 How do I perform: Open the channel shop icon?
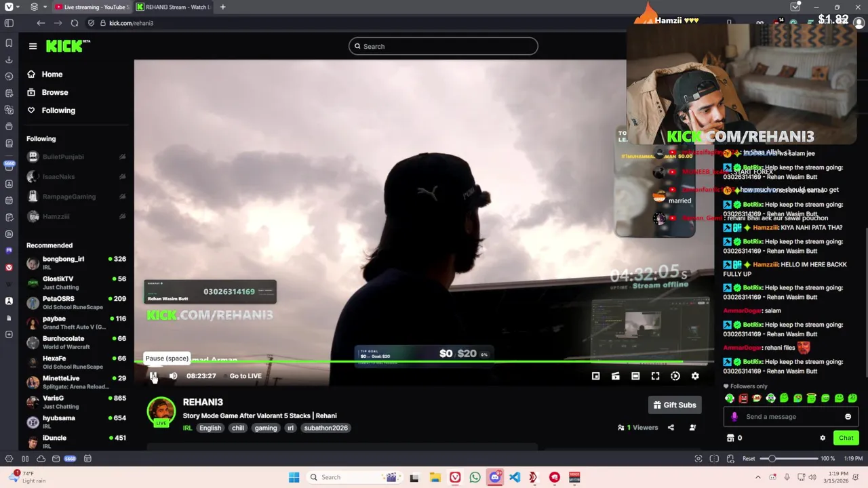(730, 438)
